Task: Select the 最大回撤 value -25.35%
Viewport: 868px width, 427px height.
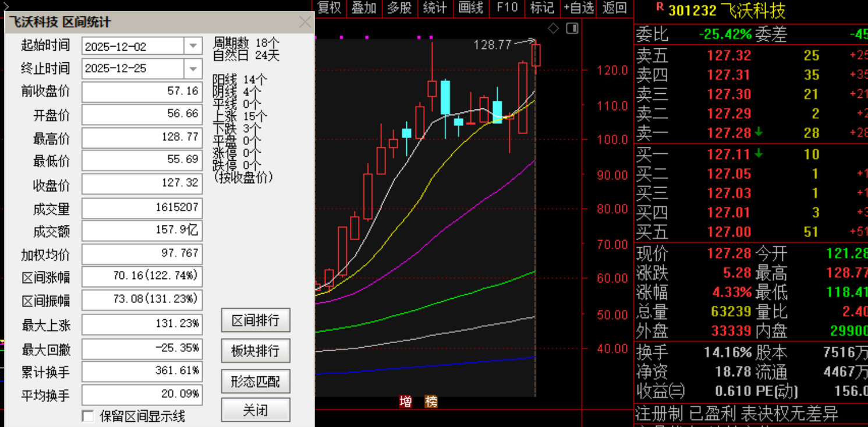Action: coord(142,349)
